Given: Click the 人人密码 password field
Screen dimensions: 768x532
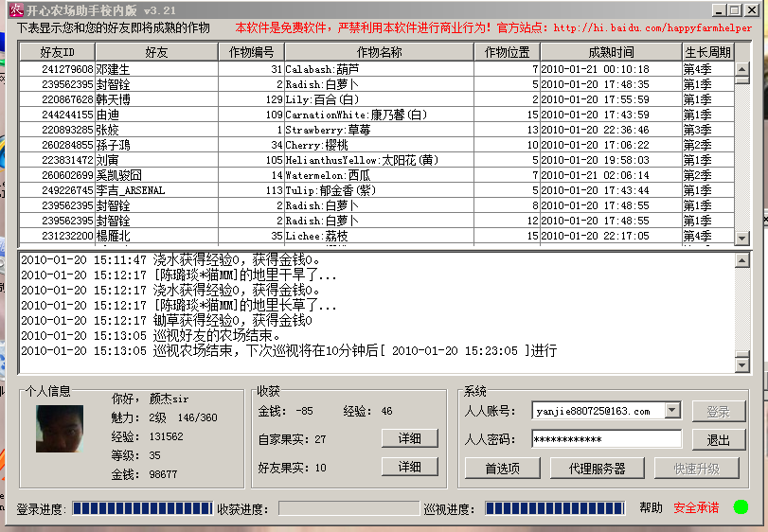Looking at the screenshot, I should 606,439.
